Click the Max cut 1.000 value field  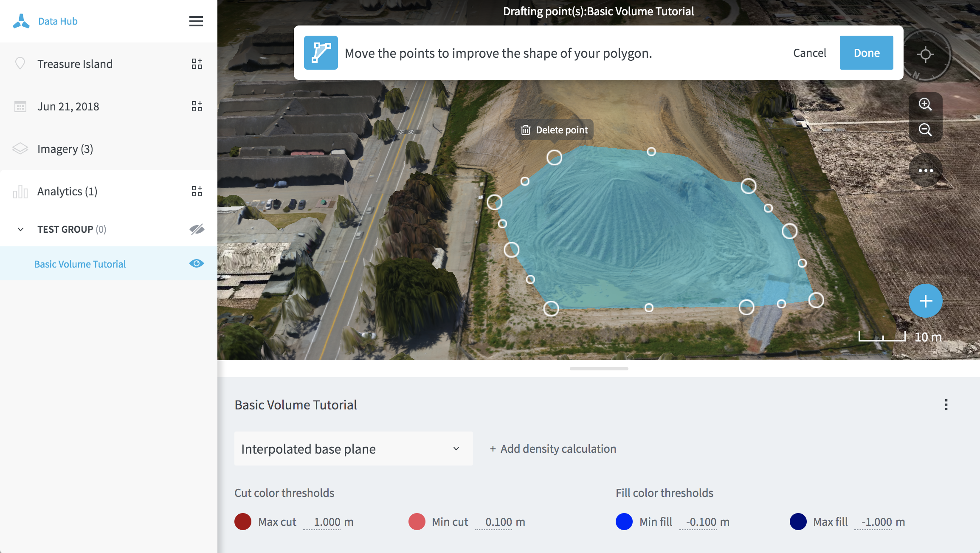(322, 522)
